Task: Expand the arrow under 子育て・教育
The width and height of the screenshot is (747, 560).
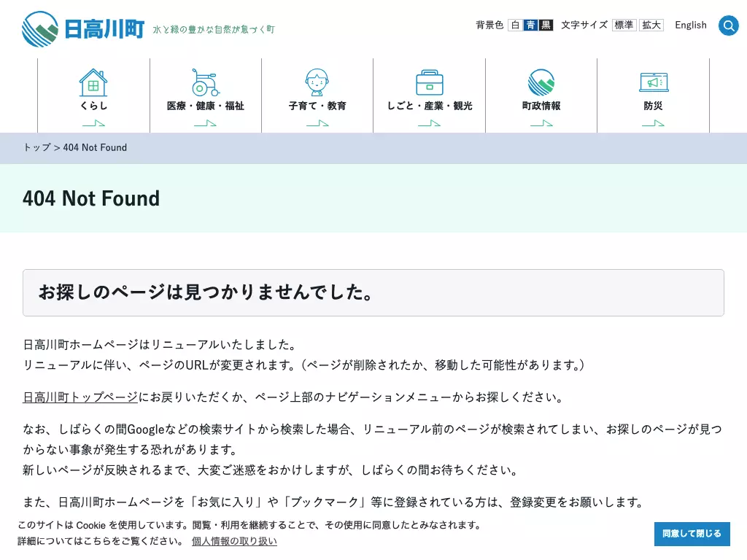Action: coord(317,123)
